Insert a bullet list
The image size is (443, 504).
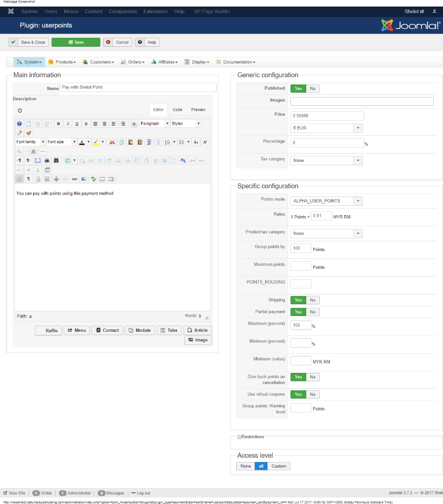182,142
